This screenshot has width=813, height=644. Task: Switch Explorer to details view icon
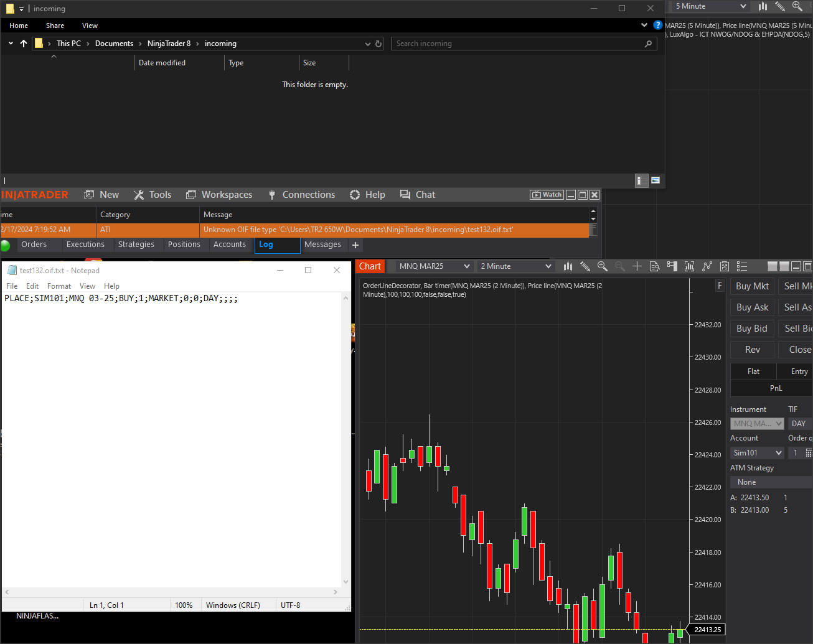pyautogui.click(x=641, y=180)
